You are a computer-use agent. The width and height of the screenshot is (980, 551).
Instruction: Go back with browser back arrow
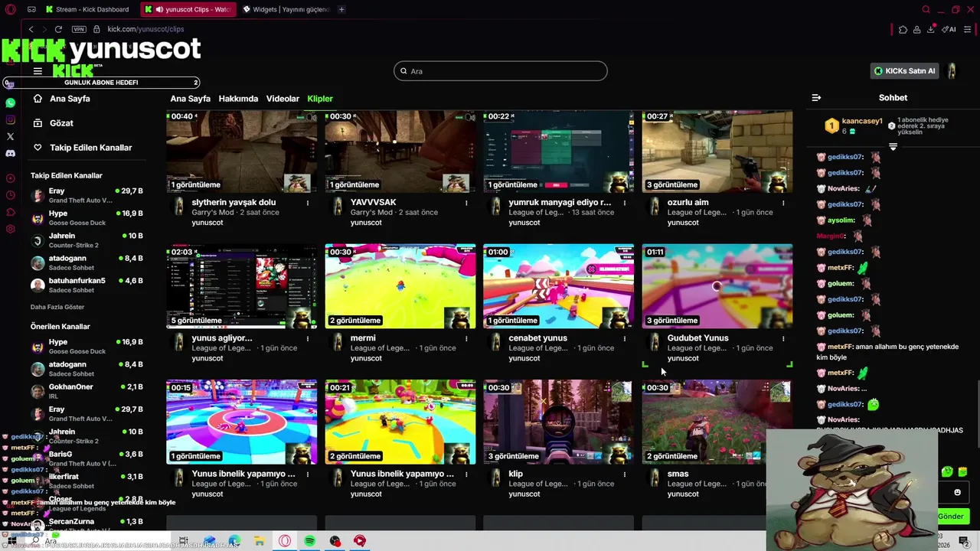pos(31,29)
